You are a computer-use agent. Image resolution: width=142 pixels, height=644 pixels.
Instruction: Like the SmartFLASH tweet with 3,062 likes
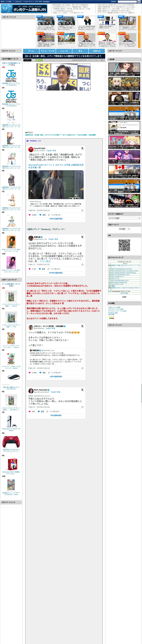pos(33,215)
